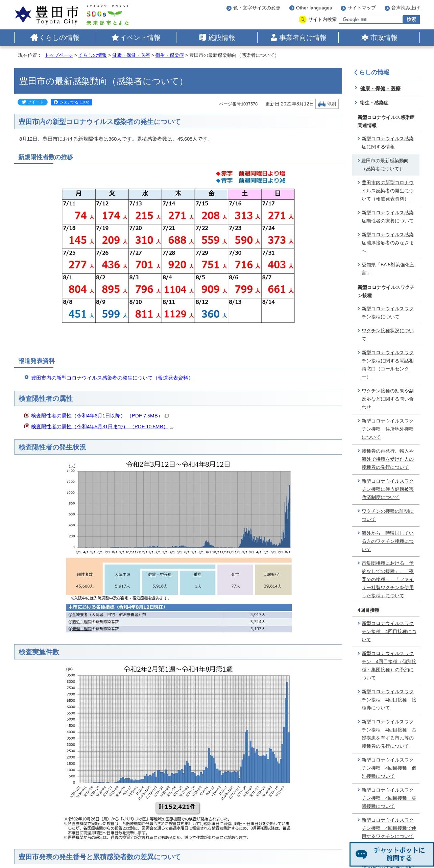Click the 色・文字サイズの変更 link

click(257, 8)
